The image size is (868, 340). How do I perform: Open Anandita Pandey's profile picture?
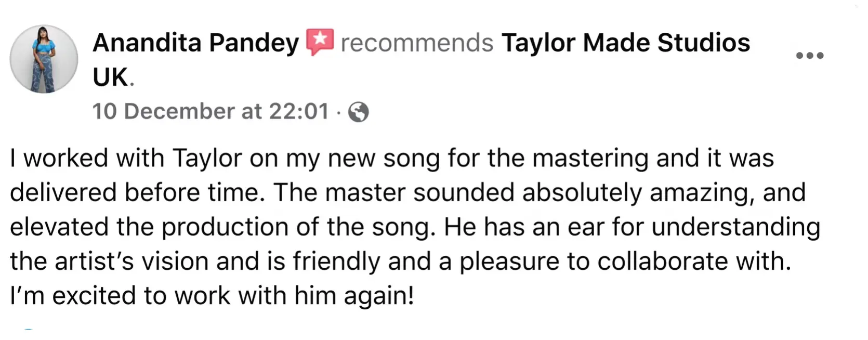(44, 59)
